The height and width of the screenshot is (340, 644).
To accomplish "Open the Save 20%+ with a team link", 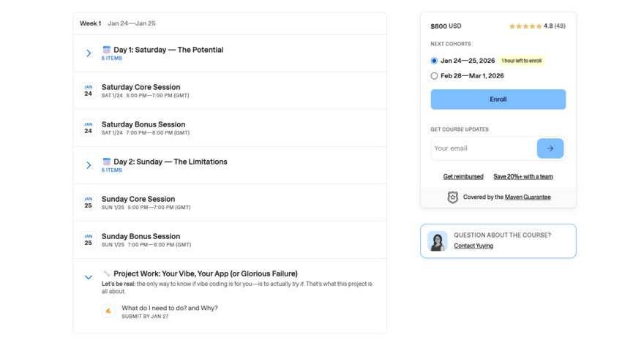I will (x=523, y=177).
